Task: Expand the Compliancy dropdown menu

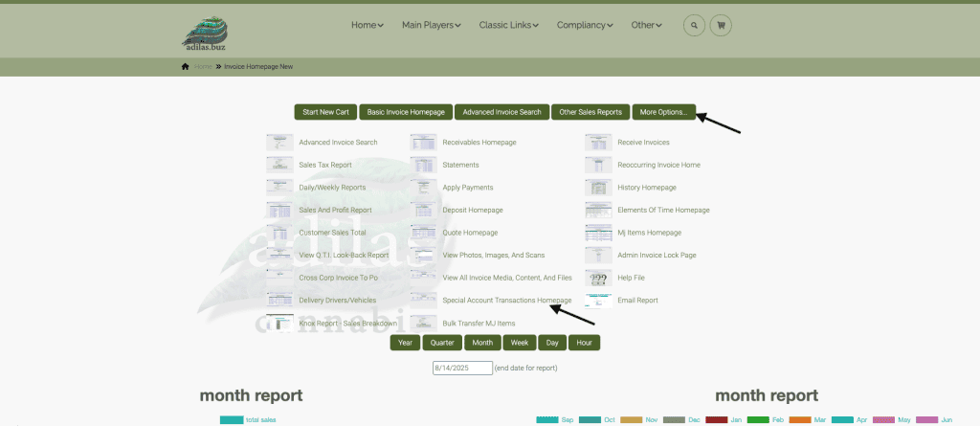Action: click(585, 25)
